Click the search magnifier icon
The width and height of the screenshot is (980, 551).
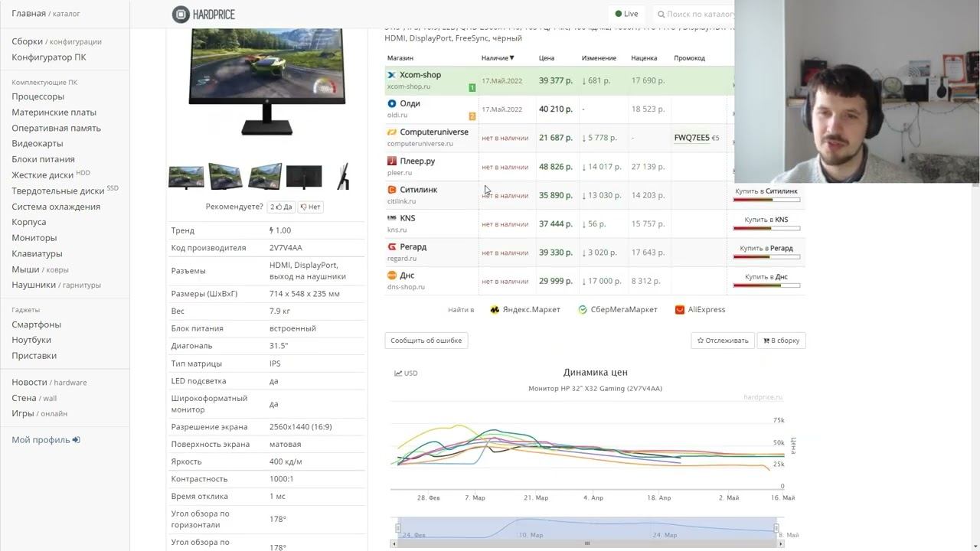pyautogui.click(x=661, y=14)
